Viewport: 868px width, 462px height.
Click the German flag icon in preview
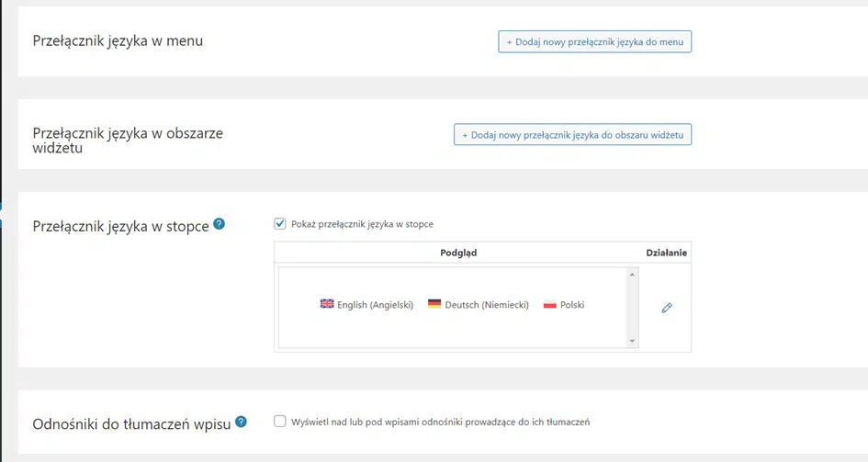[434, 304]
